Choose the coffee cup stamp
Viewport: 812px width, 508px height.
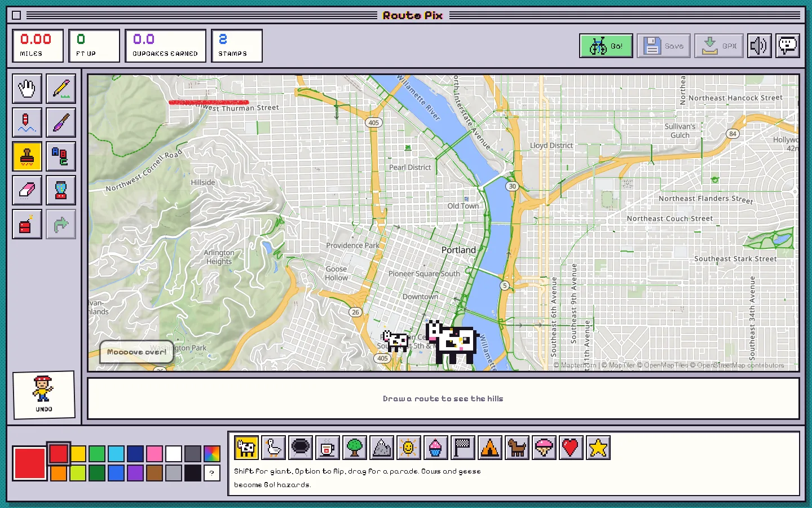328,448
